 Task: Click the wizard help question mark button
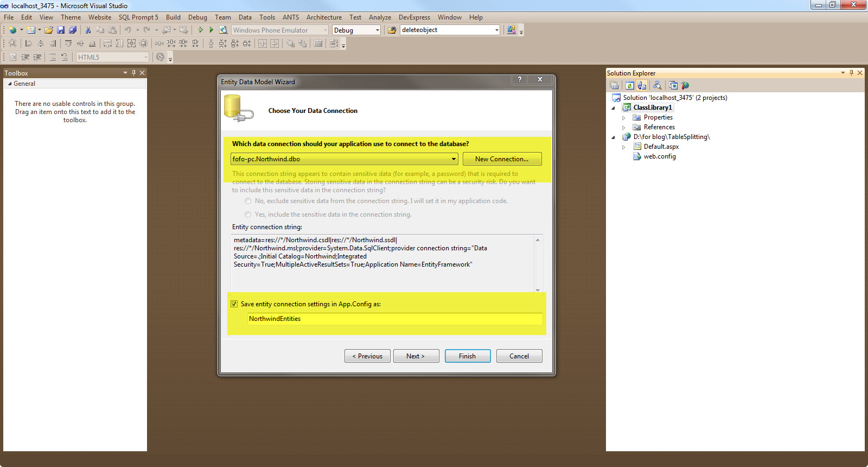point(520,79)
